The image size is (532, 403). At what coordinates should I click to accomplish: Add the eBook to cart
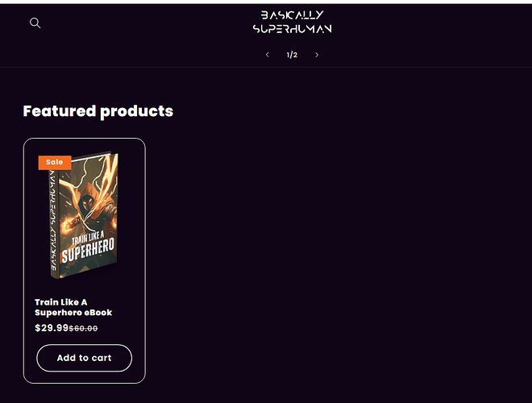pyautogui.click(x=84, y=358)
